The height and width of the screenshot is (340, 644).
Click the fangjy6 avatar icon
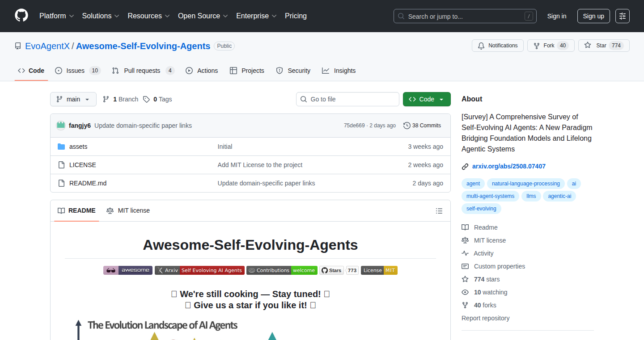[61, 126]
